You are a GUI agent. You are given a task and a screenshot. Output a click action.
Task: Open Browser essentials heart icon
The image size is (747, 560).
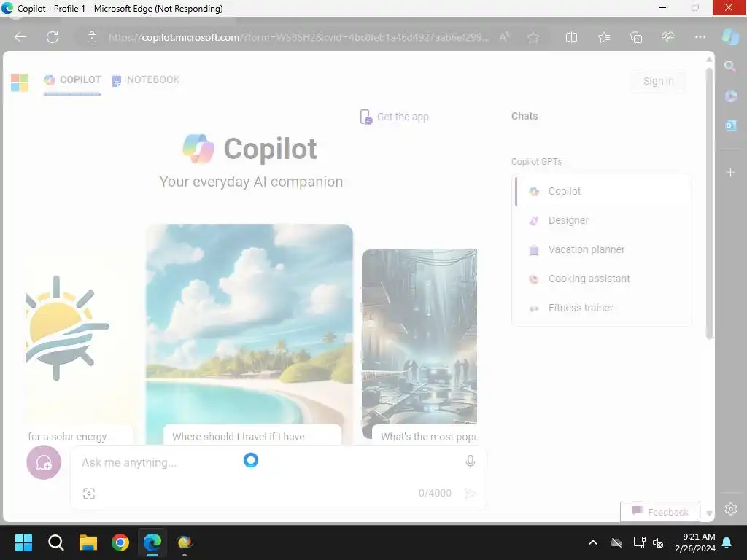(x=668, y=37)
